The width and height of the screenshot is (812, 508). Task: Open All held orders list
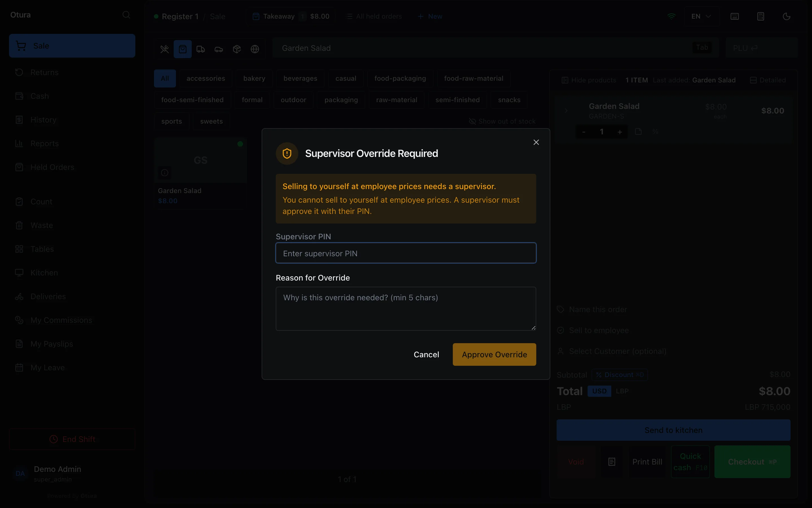tap(374, 16)
